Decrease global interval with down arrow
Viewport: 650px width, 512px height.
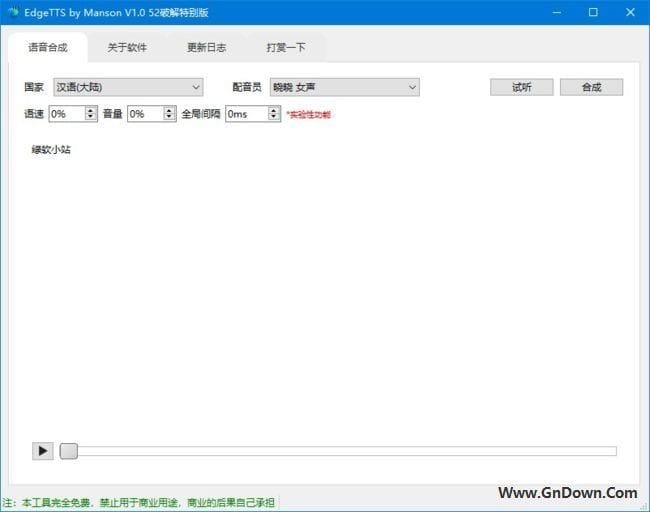pos(274,118)
